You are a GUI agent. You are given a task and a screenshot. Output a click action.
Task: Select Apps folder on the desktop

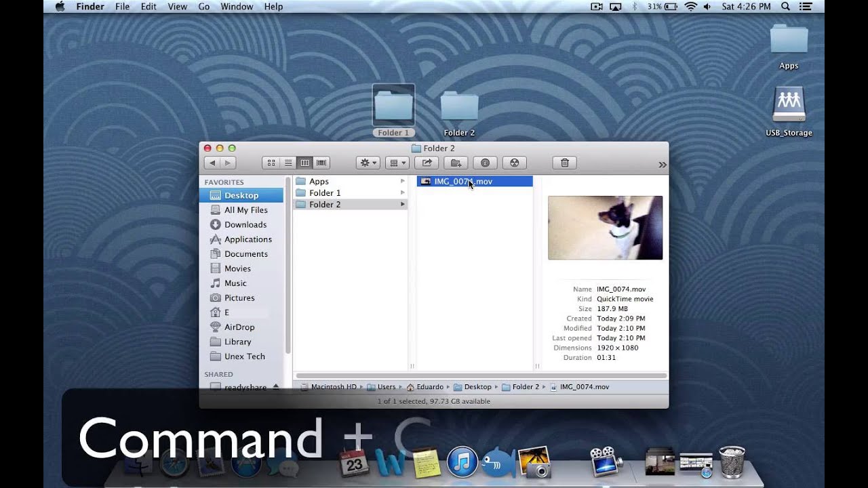click(x=789, y=47)
